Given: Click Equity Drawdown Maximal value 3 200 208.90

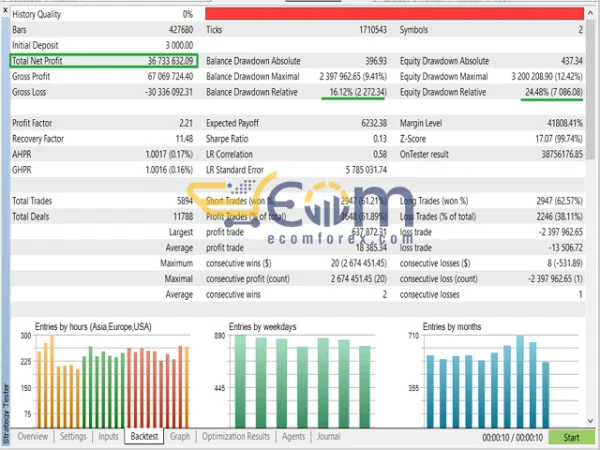Looking at the screenshot, I should 533,77.
